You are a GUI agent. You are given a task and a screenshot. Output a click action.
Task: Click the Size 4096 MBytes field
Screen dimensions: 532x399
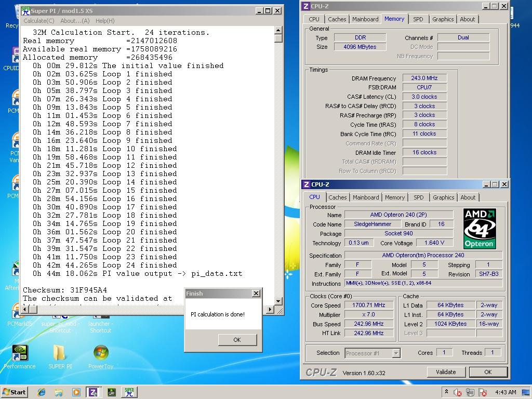pyautogui.click(x=360, y=47)
